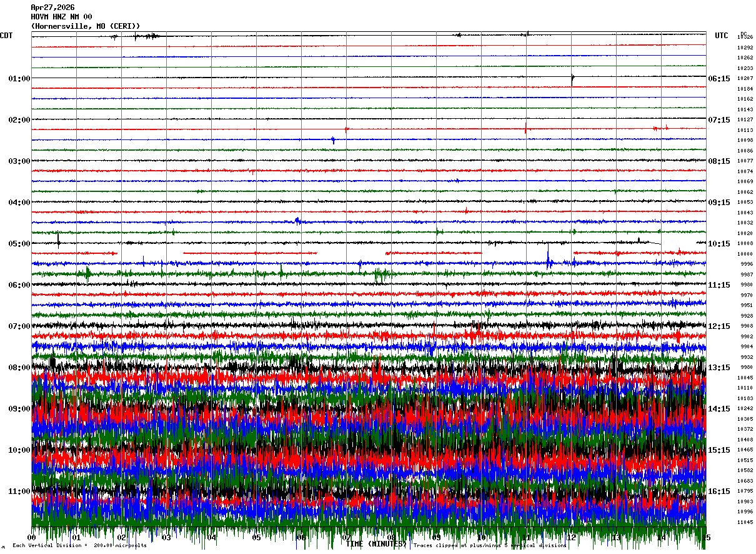Click the DC value 10292
The width and height of the screenshot is (756, 554).
click(x=745, y=48)
